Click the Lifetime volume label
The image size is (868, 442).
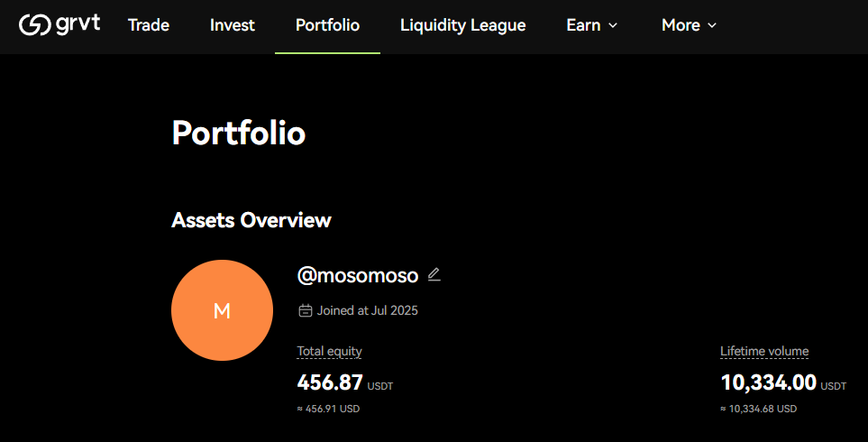click(x=764, y=351)
